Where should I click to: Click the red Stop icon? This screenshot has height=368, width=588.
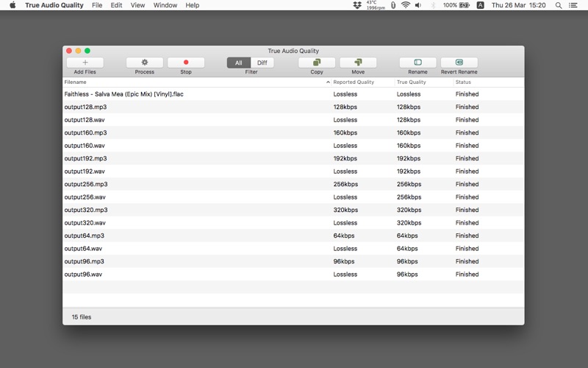tap(186, 63)
